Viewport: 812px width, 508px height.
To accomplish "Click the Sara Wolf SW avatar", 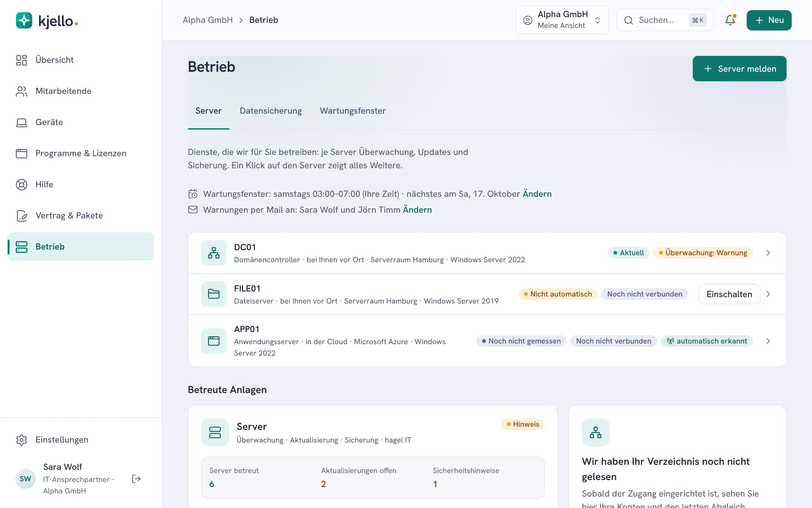I will click(x=25, y=479).
